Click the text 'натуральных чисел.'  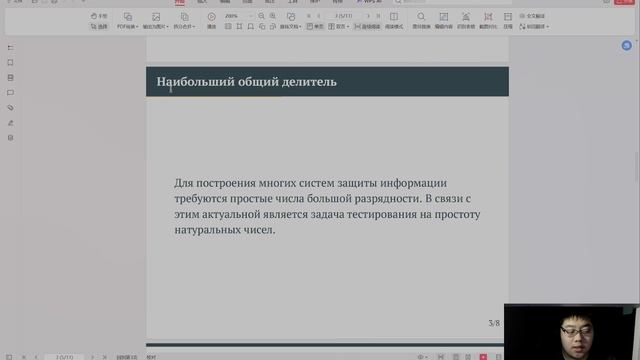tap(225, 230)
